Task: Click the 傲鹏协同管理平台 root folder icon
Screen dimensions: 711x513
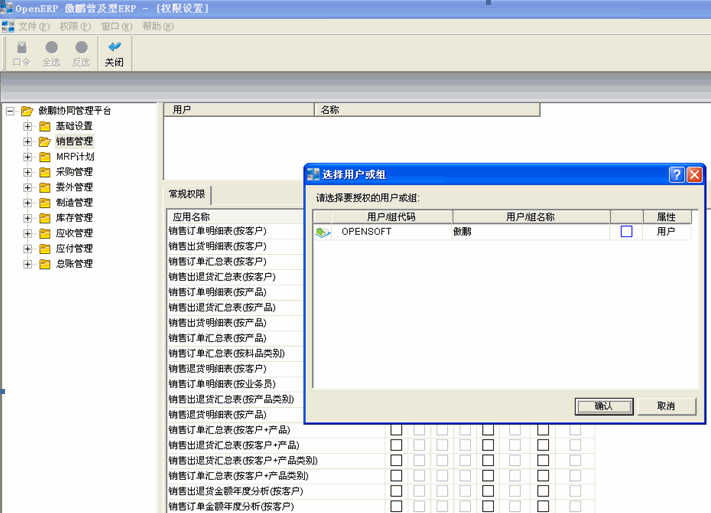Action: [x=27, y=111]
